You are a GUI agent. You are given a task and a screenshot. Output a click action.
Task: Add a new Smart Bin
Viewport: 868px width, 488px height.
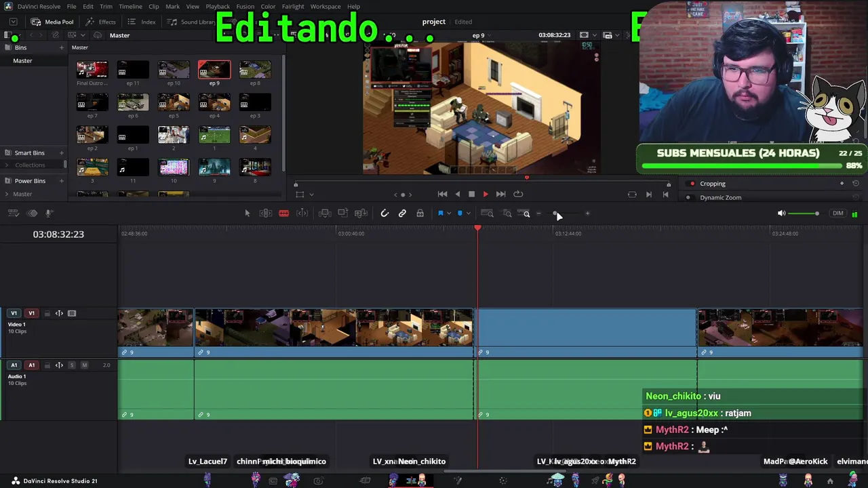pos(61,153)
